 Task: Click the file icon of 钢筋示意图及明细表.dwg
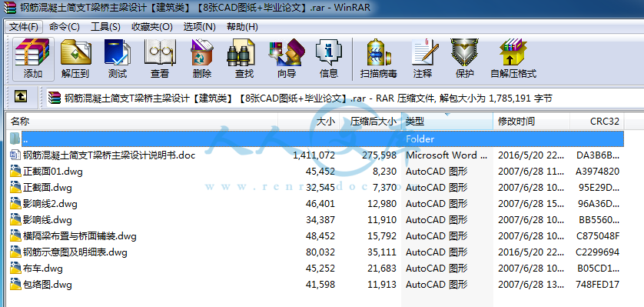point(15,252)
